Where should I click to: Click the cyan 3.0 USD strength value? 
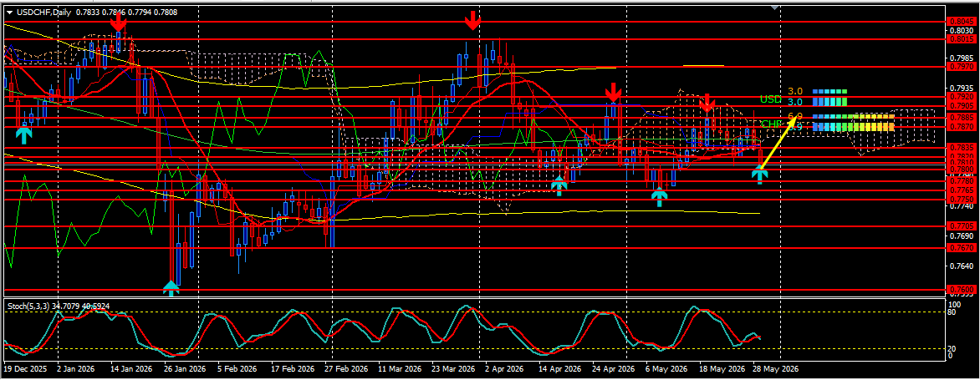795,101
